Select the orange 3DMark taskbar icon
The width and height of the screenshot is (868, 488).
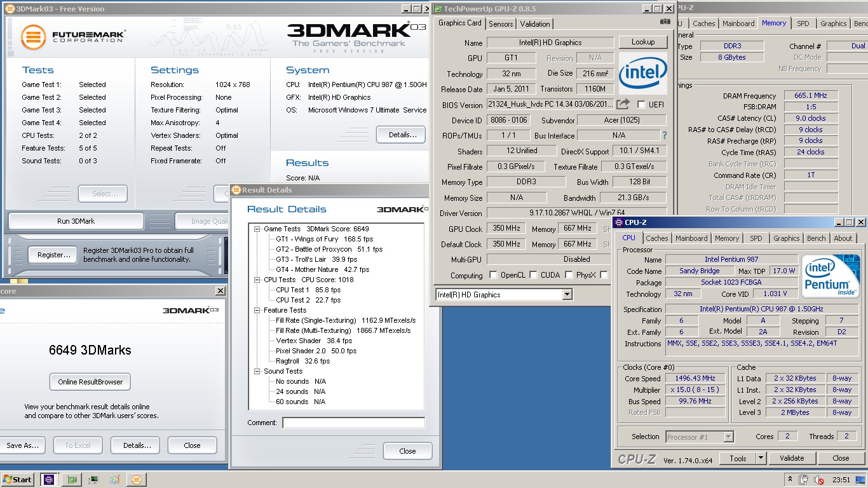(x=136, y=480)
